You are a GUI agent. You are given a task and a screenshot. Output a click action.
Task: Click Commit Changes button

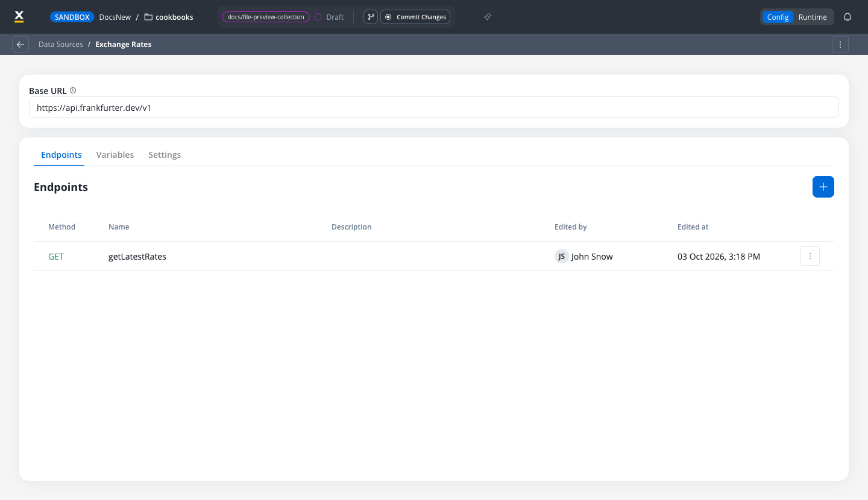[415, 17]
